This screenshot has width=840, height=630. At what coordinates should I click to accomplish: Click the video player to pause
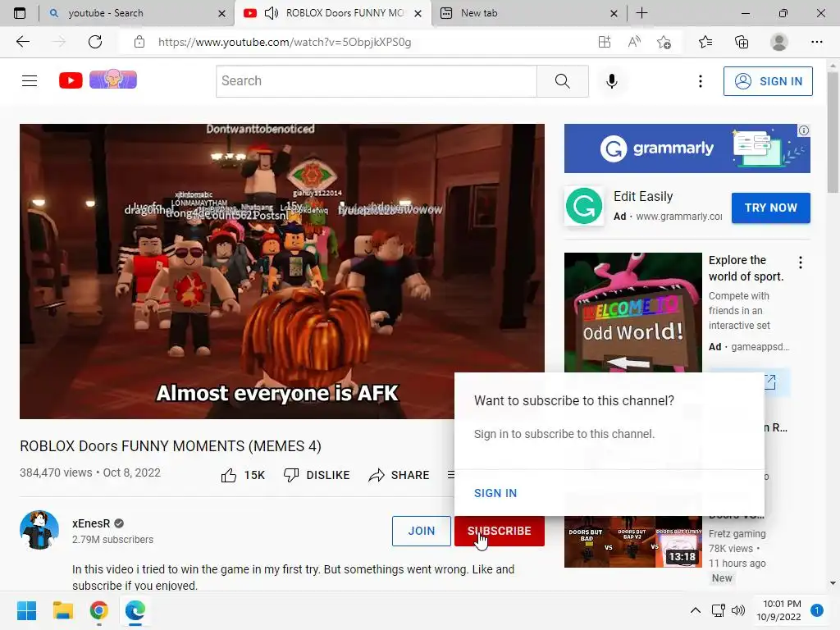pyautogui.click(x=282, y=271)
